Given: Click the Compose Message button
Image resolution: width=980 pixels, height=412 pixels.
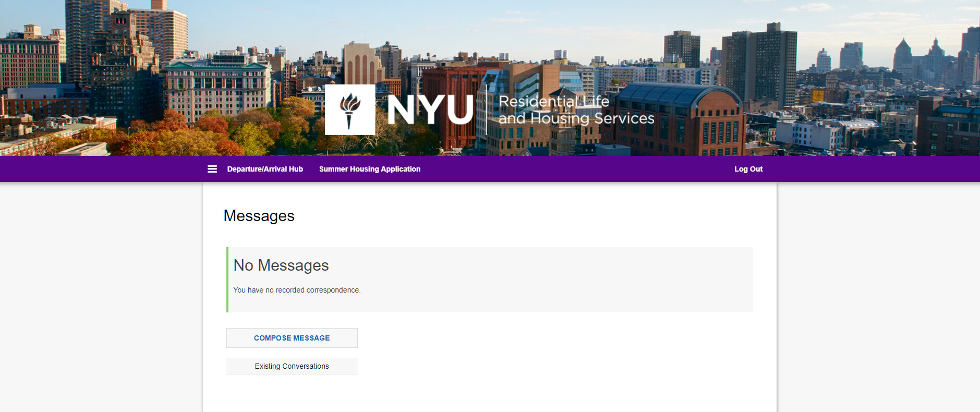Looking at the screenshot, I should pyautogui.click(x=292, y=338).
